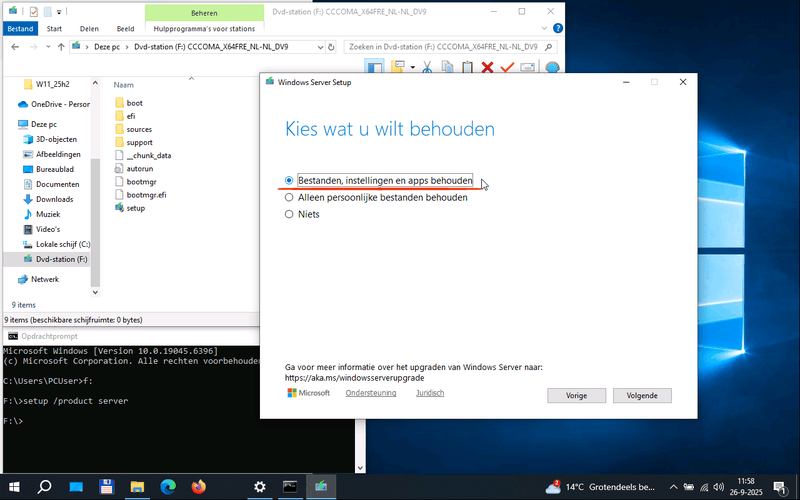This screenshot has width=800, height=500.
Task: Open Explorer help via question mark
Action: coord(558,29)
